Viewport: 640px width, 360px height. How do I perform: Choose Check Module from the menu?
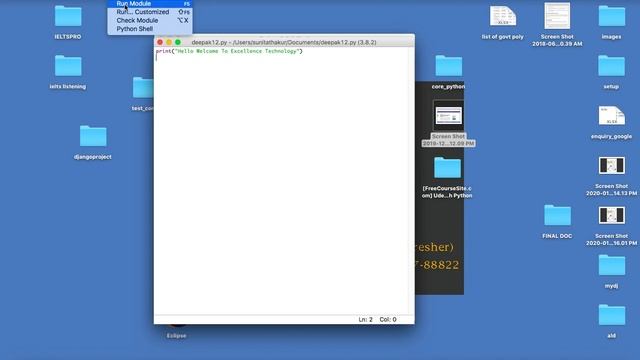[150, 20]
